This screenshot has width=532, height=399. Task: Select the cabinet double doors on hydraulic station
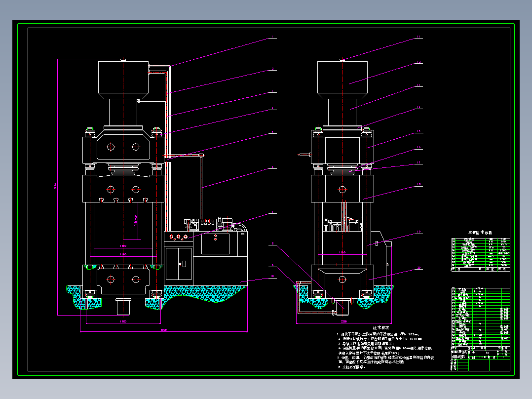coord(179,264)
